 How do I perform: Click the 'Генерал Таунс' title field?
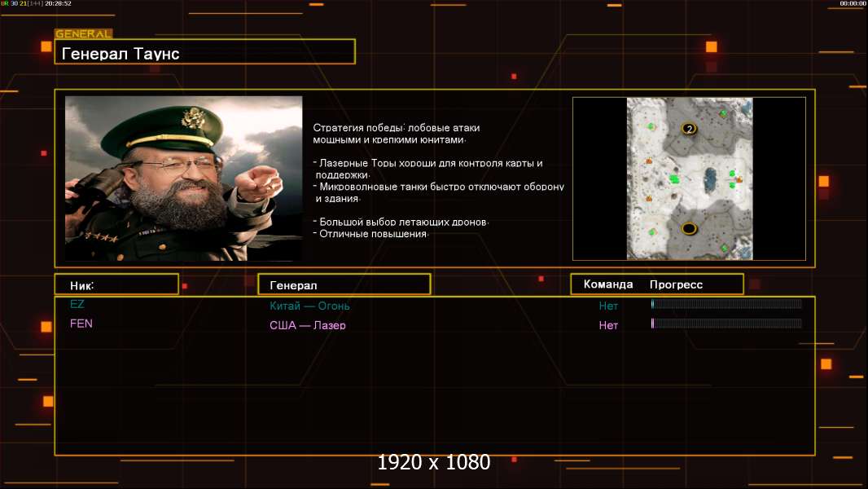[205, 51]
